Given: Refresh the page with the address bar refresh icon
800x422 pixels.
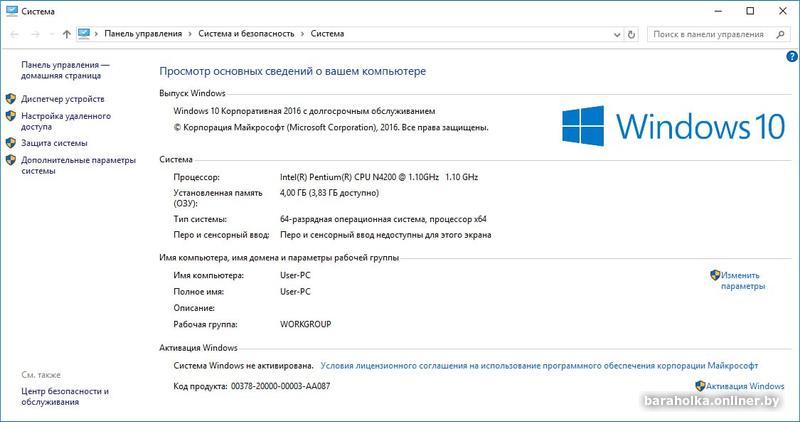Looking at the screenshot, I should (632, 34).
